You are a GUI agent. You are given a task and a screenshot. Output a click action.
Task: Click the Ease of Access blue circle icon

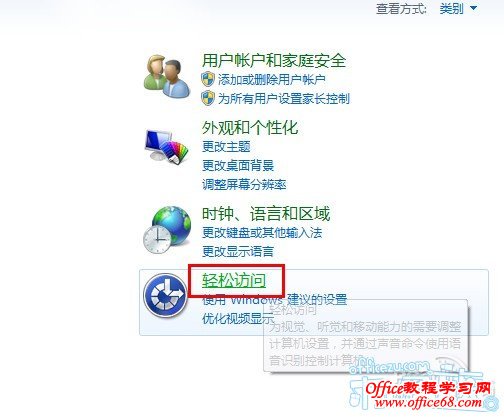point(165,295)
